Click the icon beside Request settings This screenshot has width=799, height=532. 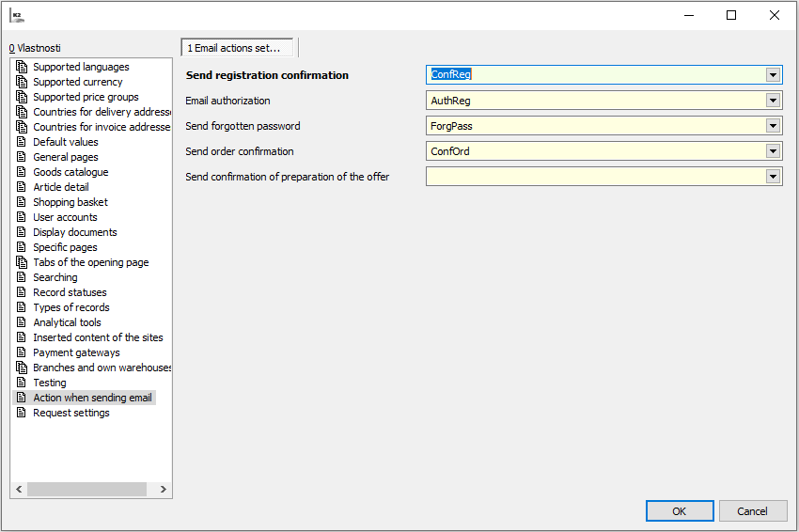[x=23, y=413]
